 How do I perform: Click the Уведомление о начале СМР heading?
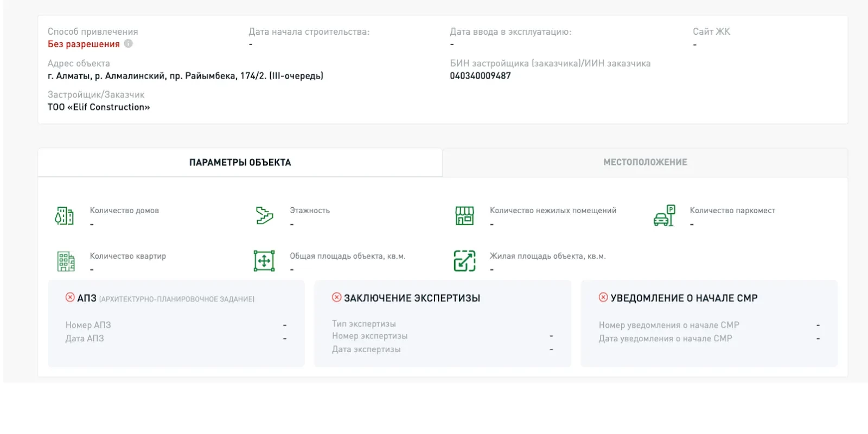tap(684, 298)
